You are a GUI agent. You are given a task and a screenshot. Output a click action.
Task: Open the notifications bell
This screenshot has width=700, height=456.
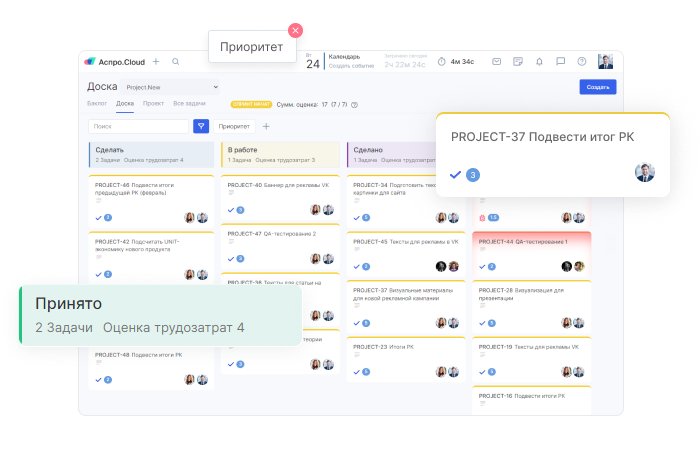coord(539,62)
